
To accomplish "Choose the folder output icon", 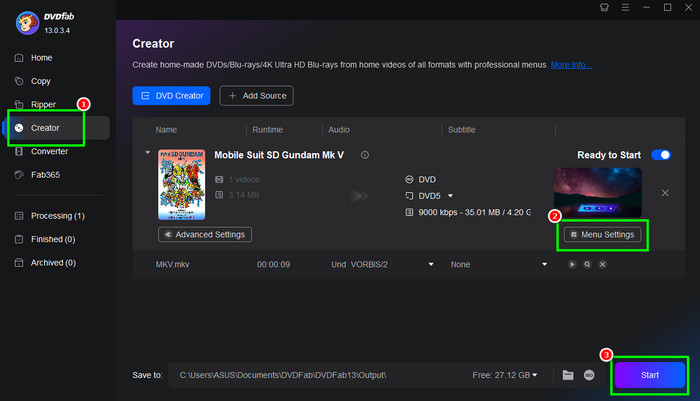I will coord(568,375).
